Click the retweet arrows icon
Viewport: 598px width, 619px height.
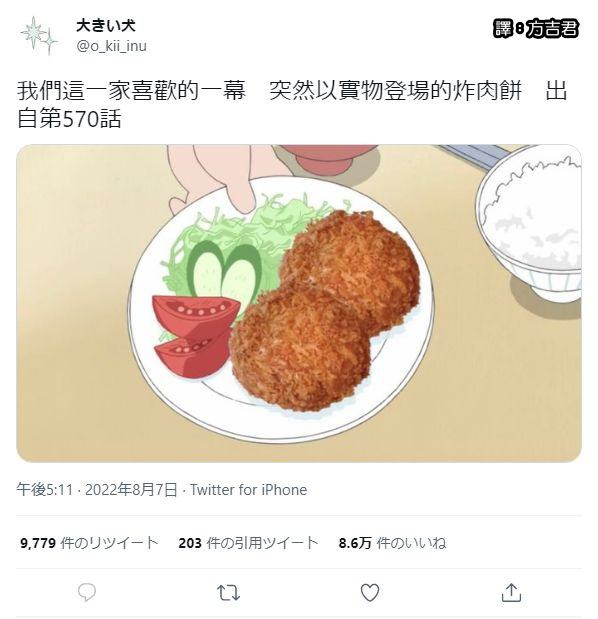tap(228, 593)
